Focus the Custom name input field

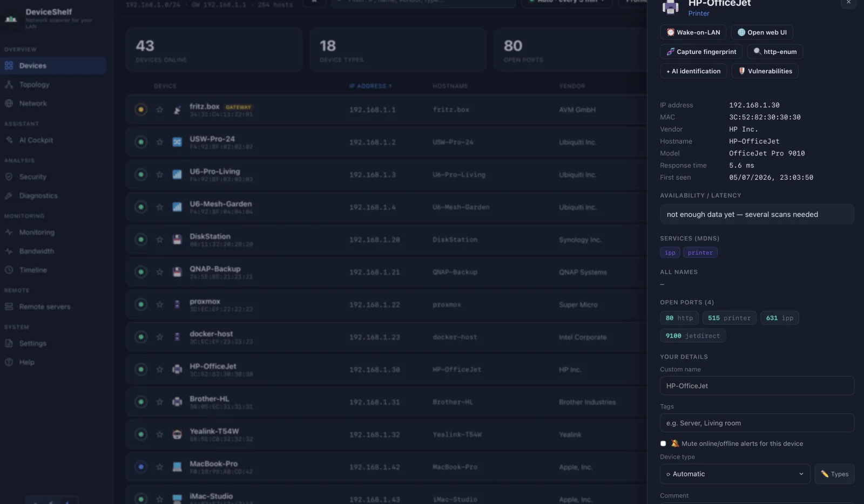coord(757,386)
